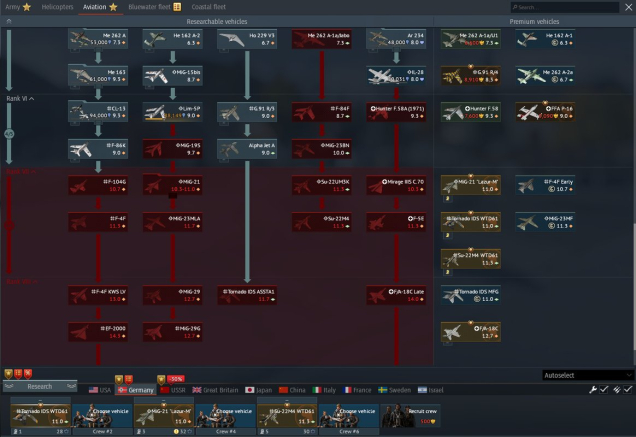Collapse the Rank VI section
The image size is (636, 437).
20,99
